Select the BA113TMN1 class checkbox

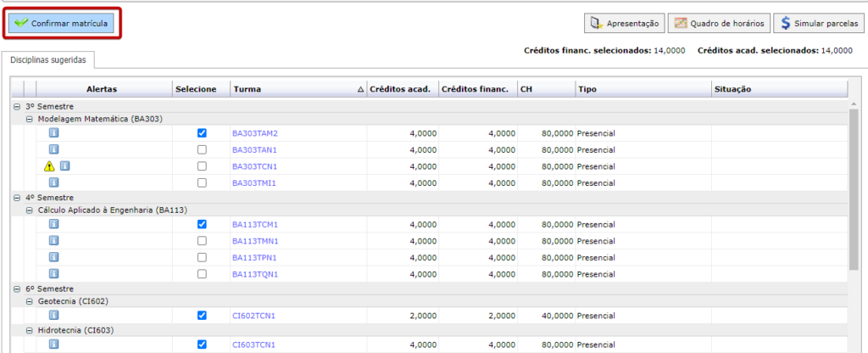point(201,241)
